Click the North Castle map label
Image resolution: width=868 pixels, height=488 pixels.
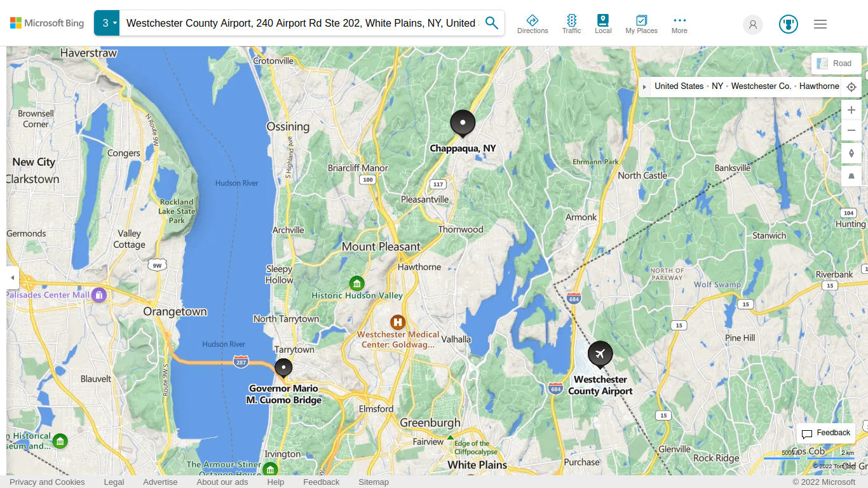(642, 175)
